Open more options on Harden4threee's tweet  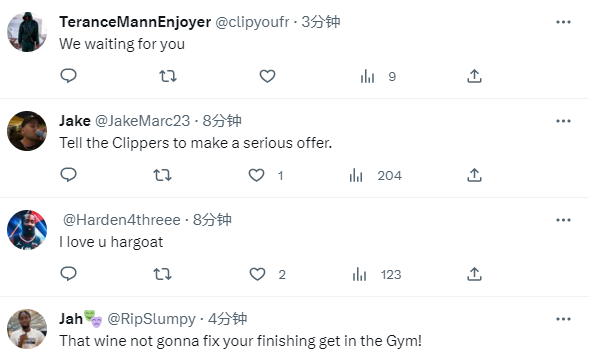563,220
